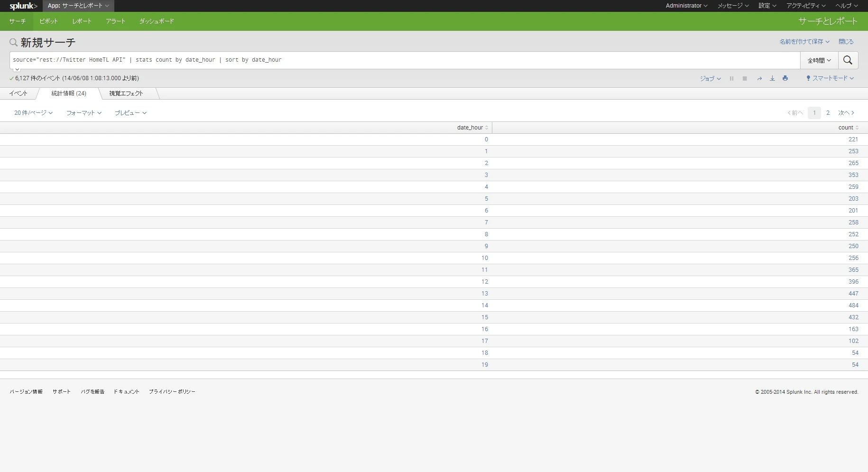
Task: Export results with download icon
Action: 772,79
